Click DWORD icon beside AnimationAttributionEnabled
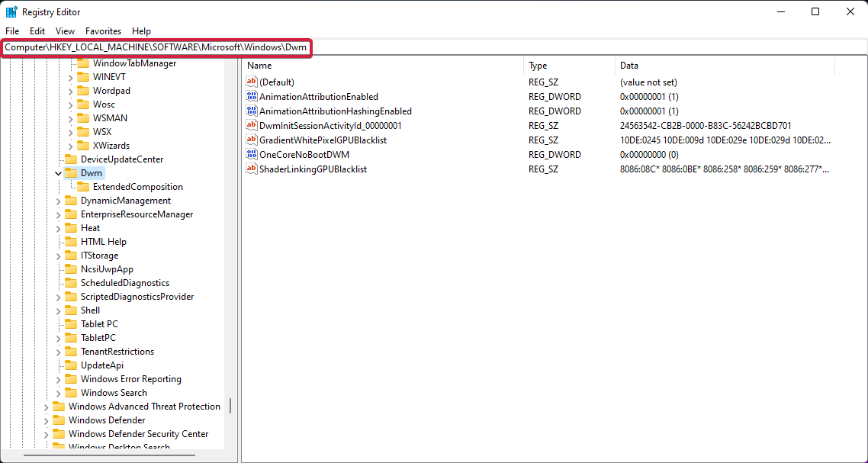 click(x=251, y=96)
